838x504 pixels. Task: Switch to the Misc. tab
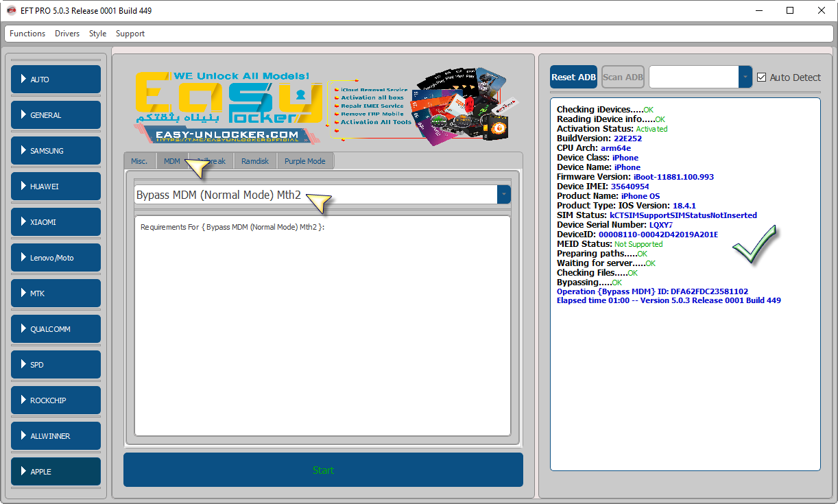pyautogui.click(x=139, y=161)
